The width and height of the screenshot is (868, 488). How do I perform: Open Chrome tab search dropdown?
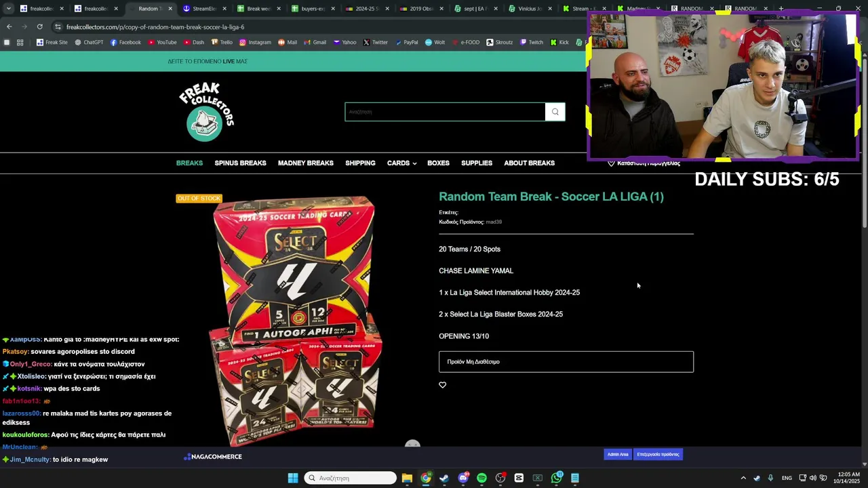tap(8, 9)
